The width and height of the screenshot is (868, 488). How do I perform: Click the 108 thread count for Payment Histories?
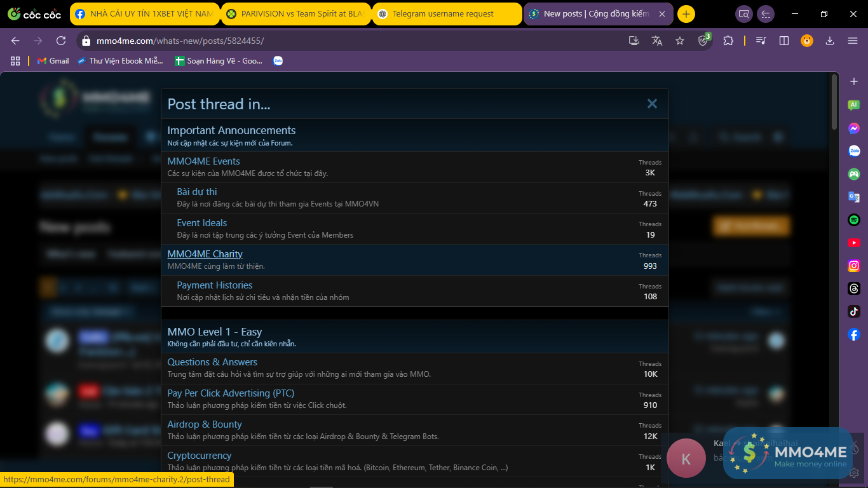(650, 297)
